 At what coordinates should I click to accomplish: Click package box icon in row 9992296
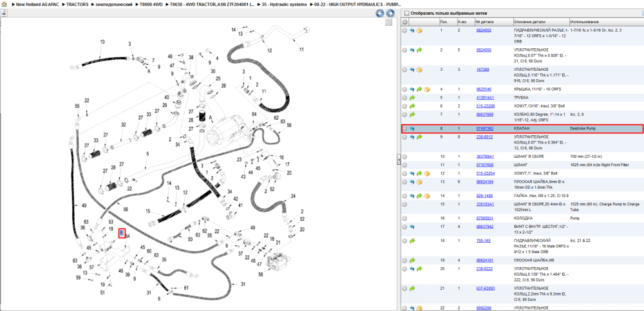[419, 308]
